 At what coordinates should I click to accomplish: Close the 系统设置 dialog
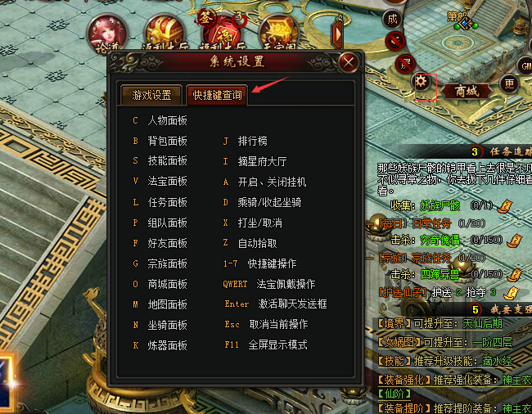coord(349,62)
